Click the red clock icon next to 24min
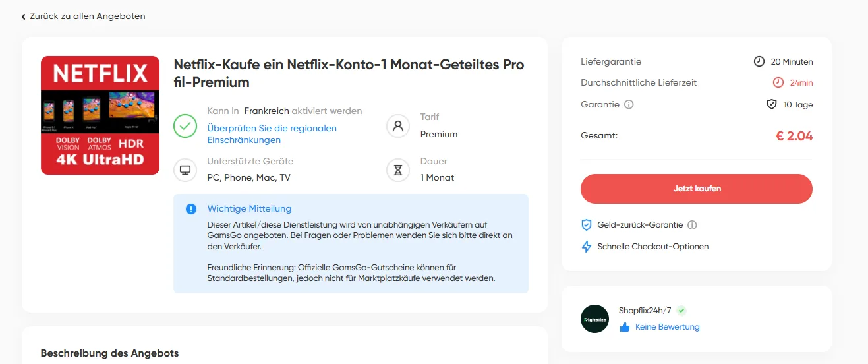This screenshot has height=364, width=868. point(778,82)
